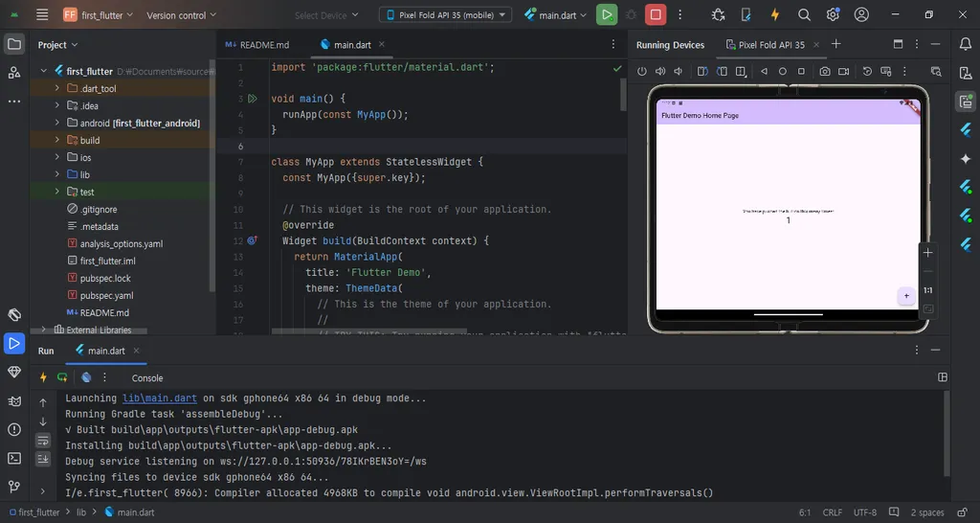The height and width of the screenshot is (523, 980).
Task: Toggle Running Devices tool window sidebar icon
Action: pos(966,102)
